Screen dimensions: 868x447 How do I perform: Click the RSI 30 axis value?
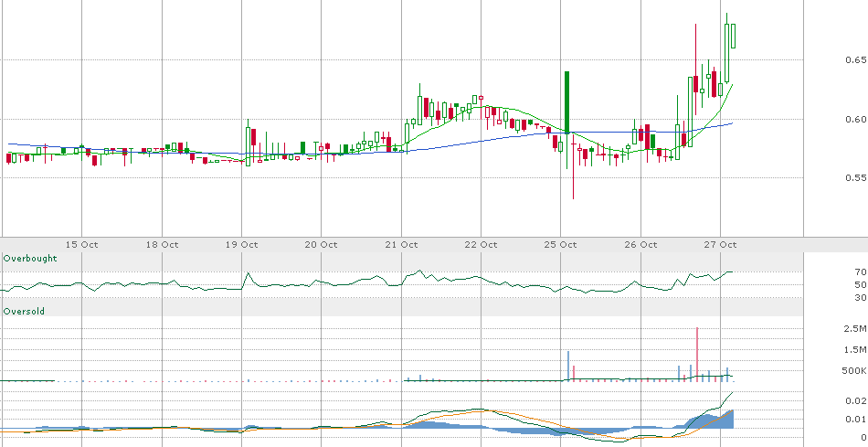860,298
